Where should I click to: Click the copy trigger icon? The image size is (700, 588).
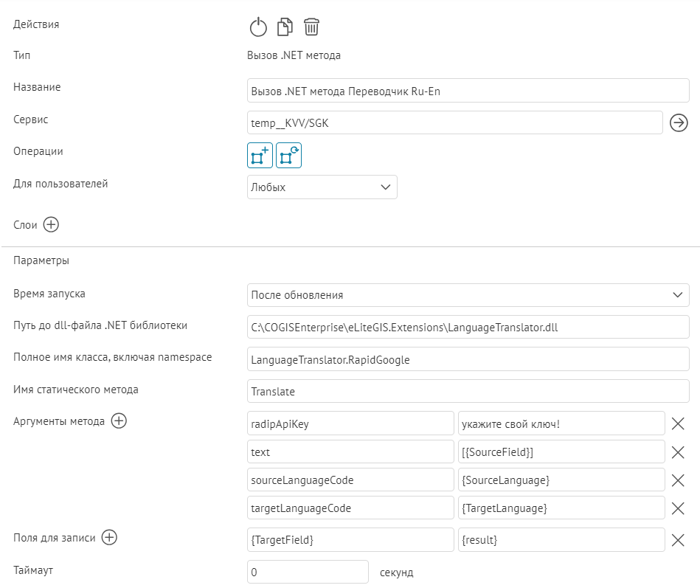click(284, 28)
